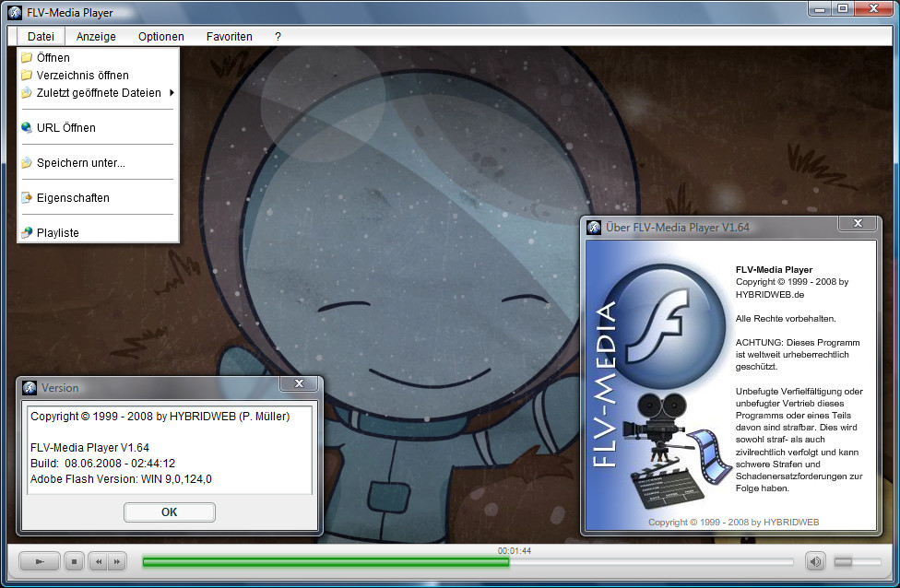
Task: Click 'HYBRIDWEB.de' text in About dialog
Action: tap(770, 295)
